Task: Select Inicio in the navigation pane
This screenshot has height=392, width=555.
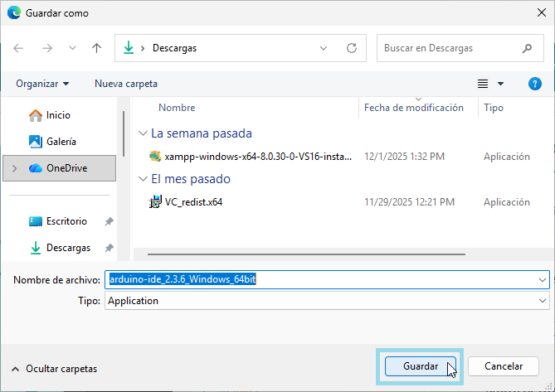Action: [58, 115]
